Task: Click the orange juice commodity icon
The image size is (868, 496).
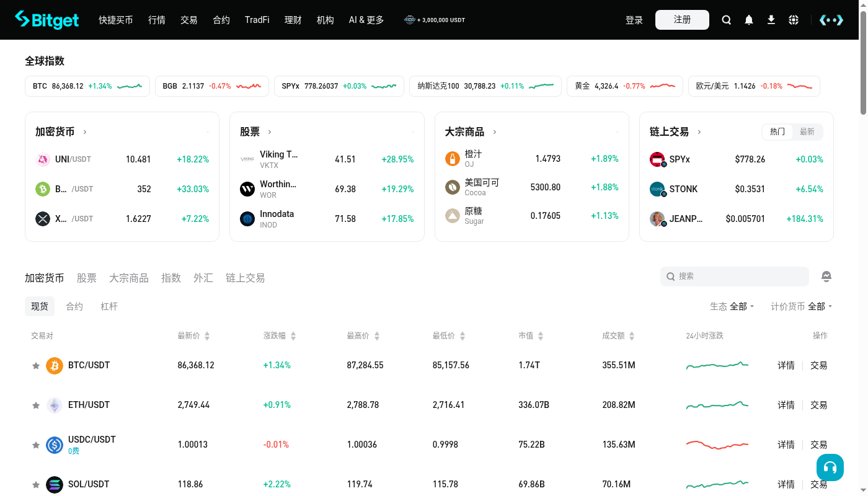Action: [453, 159]
